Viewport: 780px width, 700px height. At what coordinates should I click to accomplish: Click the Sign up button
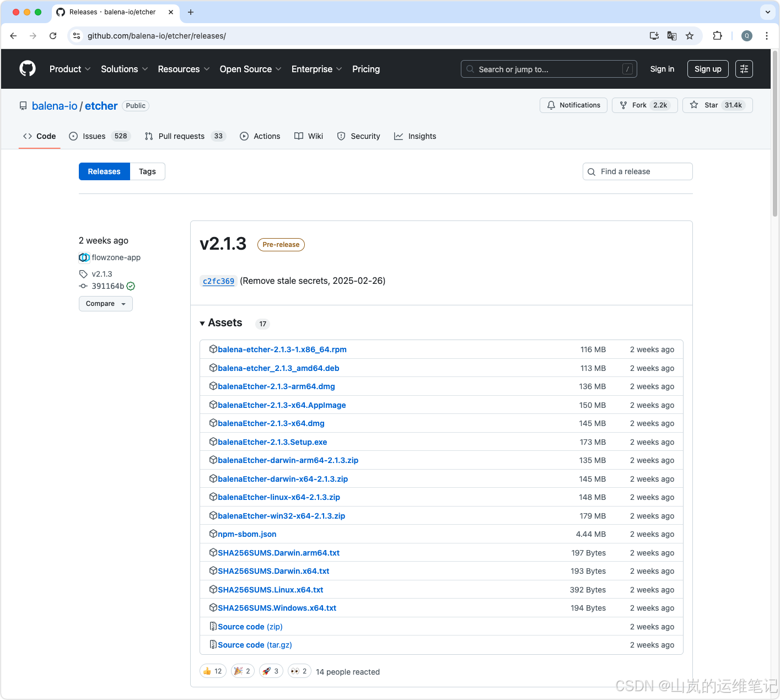coord(708,69)
